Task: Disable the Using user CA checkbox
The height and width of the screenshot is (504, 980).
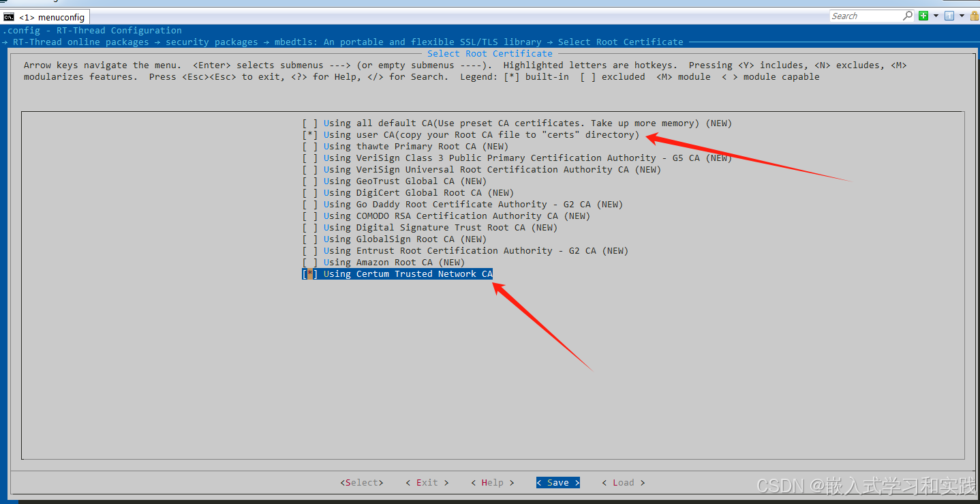Action: pos(309,134)
